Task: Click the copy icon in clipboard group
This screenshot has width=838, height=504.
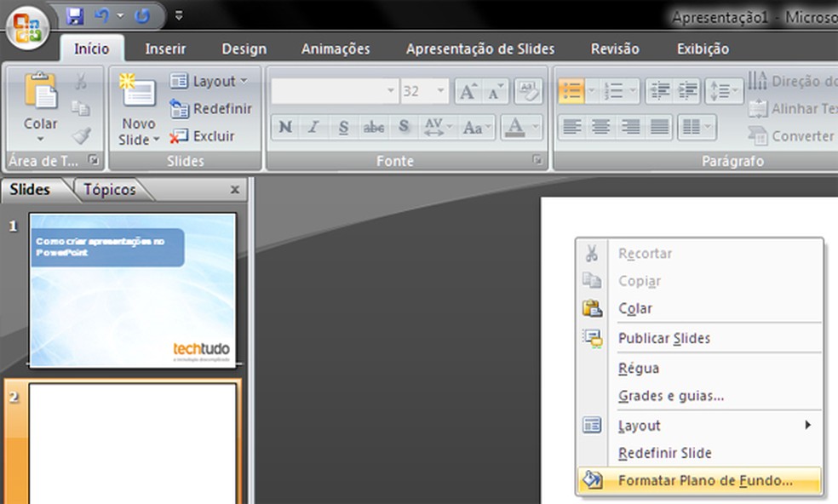Action: point(81,108)
